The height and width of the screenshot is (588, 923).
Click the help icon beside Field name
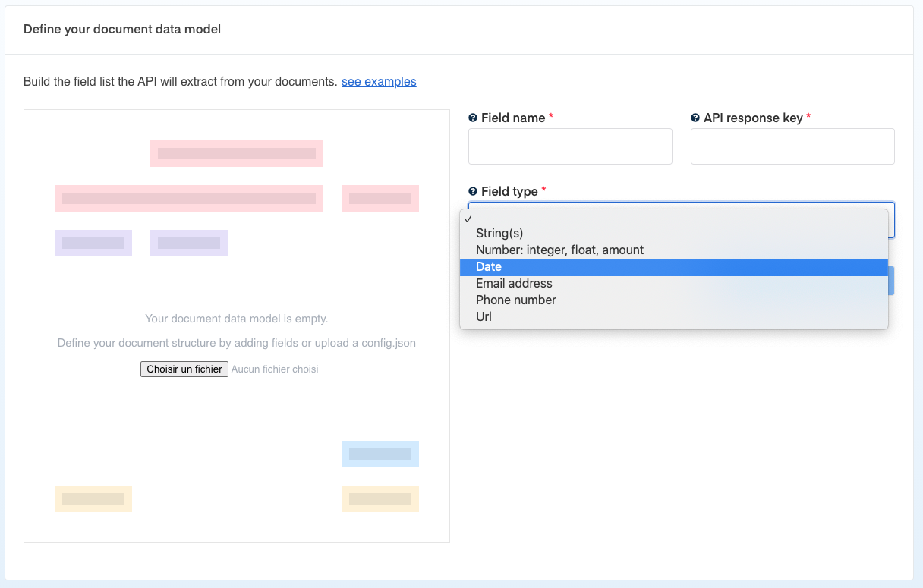coord(473,118)
